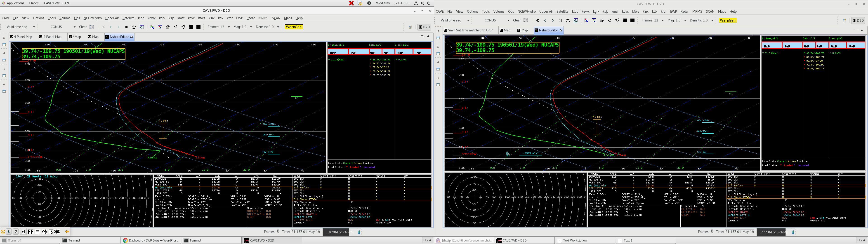
Task: Open Frames: 12 dropdown in left CAVE
Action: coord(229,27)
